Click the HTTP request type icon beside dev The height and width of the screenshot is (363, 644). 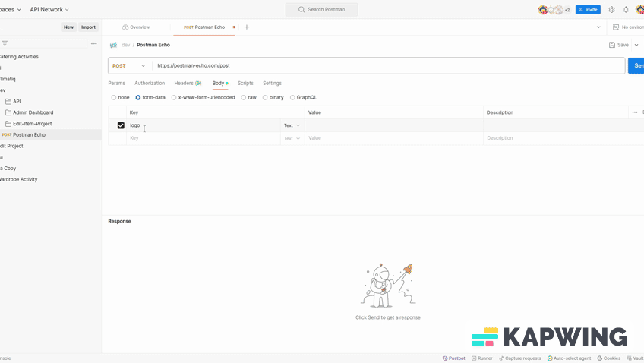coord(113,45)
